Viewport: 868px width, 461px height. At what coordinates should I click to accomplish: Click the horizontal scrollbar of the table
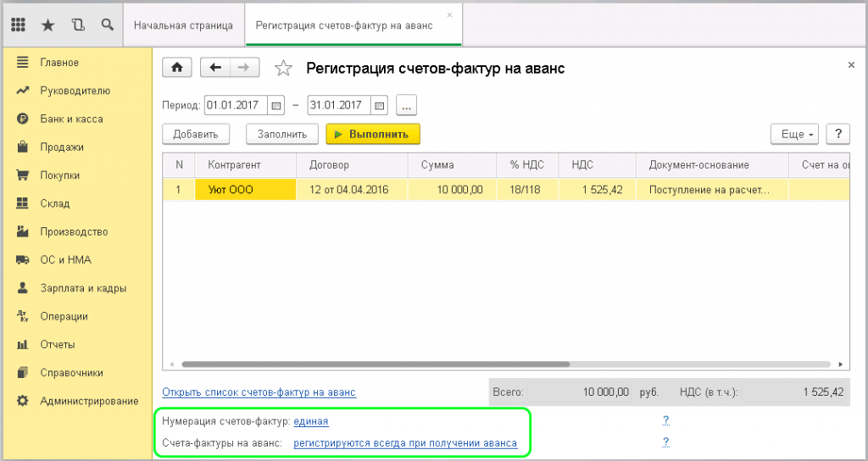(373, 364)
